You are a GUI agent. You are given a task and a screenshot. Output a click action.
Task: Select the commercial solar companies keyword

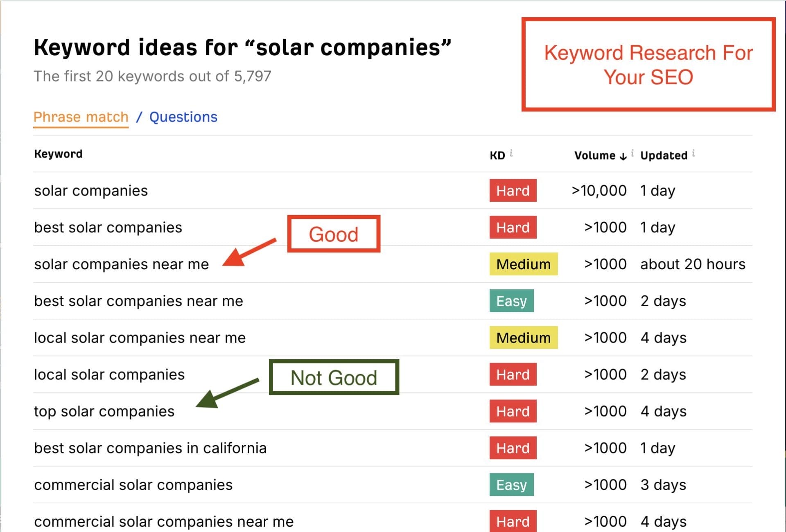tap(133, 485)
